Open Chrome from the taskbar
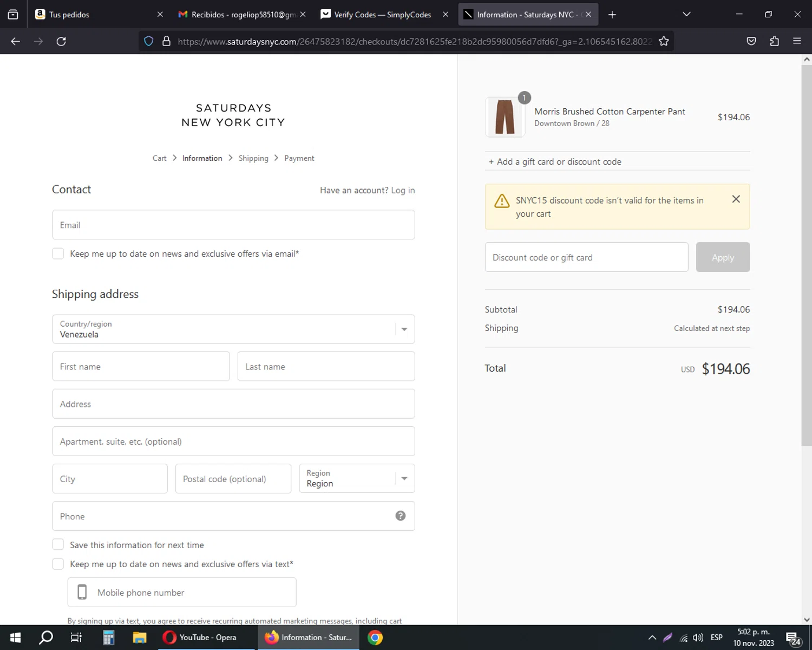This screenshot has height=650, width=812. 375,638
